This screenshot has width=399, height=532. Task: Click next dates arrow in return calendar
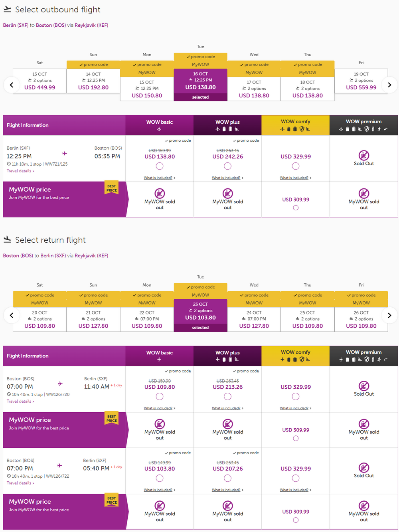389,315
